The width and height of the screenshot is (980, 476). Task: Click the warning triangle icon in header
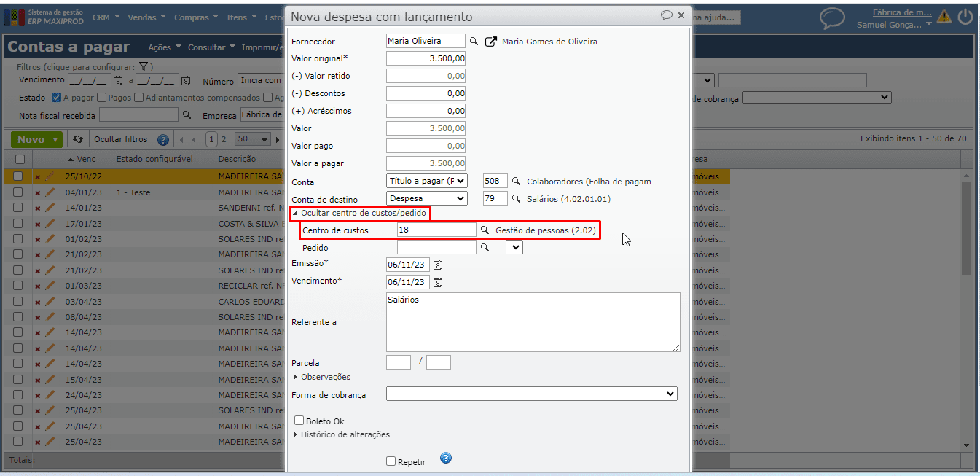click(944, 17)
